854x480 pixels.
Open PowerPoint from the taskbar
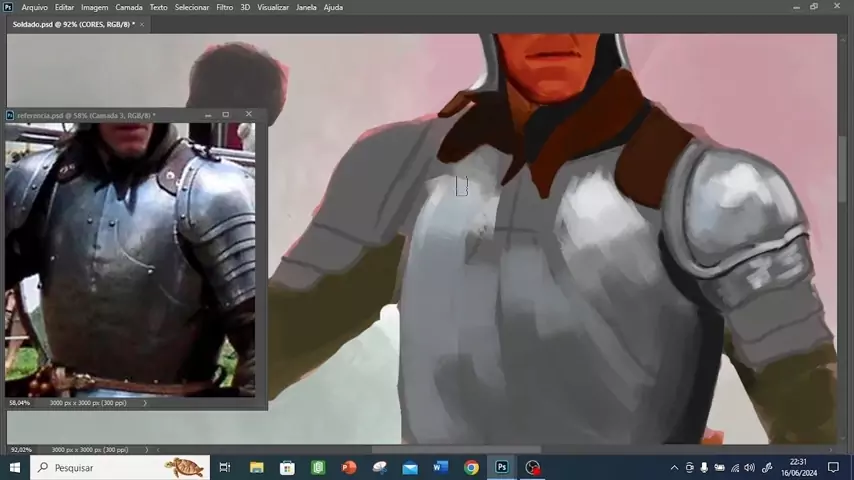(x=349, y=467)
